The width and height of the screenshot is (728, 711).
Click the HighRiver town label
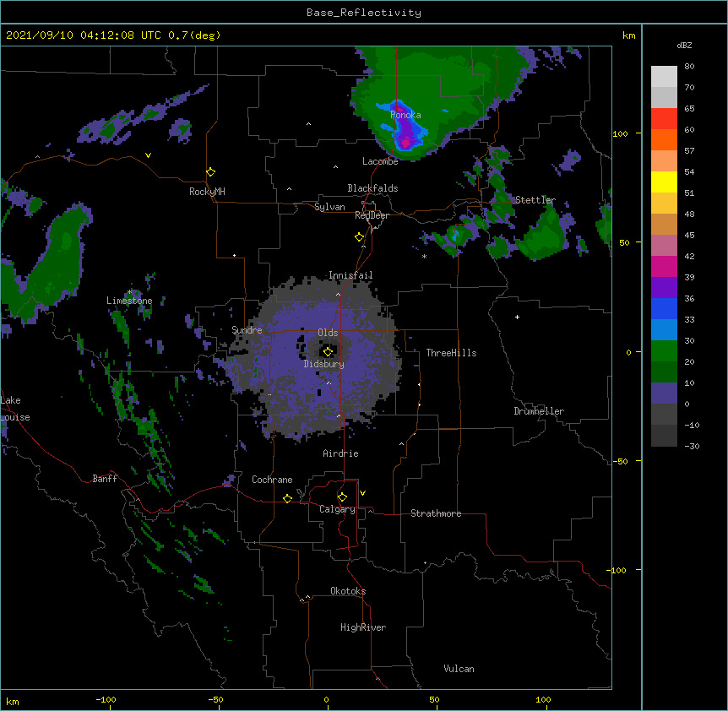click(x=363, y=627)
